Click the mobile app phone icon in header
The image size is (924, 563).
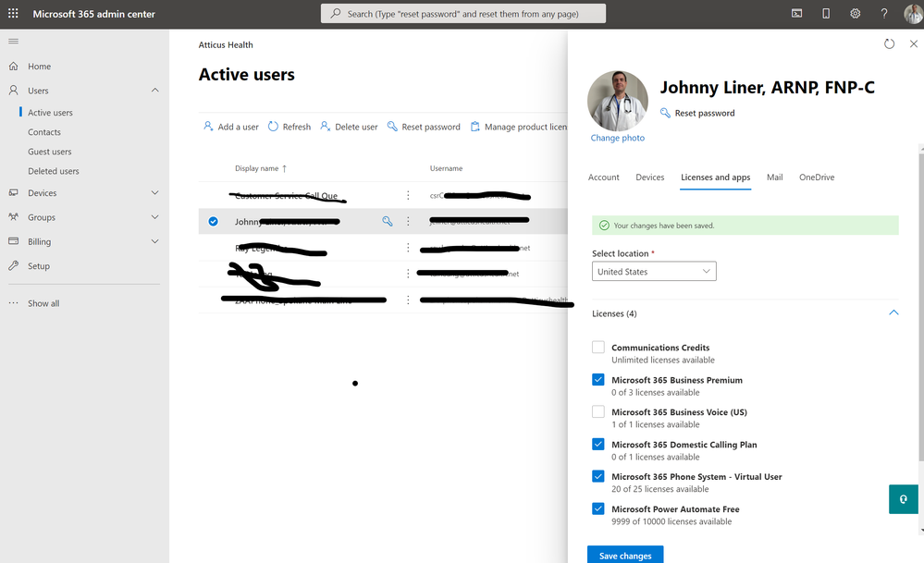coord(826,14)
